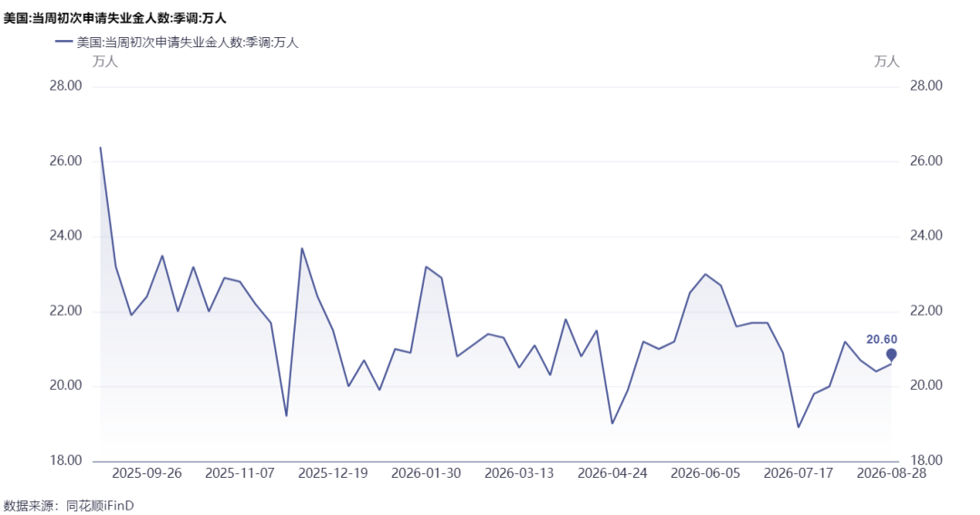This screenshot has width=980, height=515.
Task: Select the 2026-06-05 x-axis date label
Action: [x=706, y=473]
